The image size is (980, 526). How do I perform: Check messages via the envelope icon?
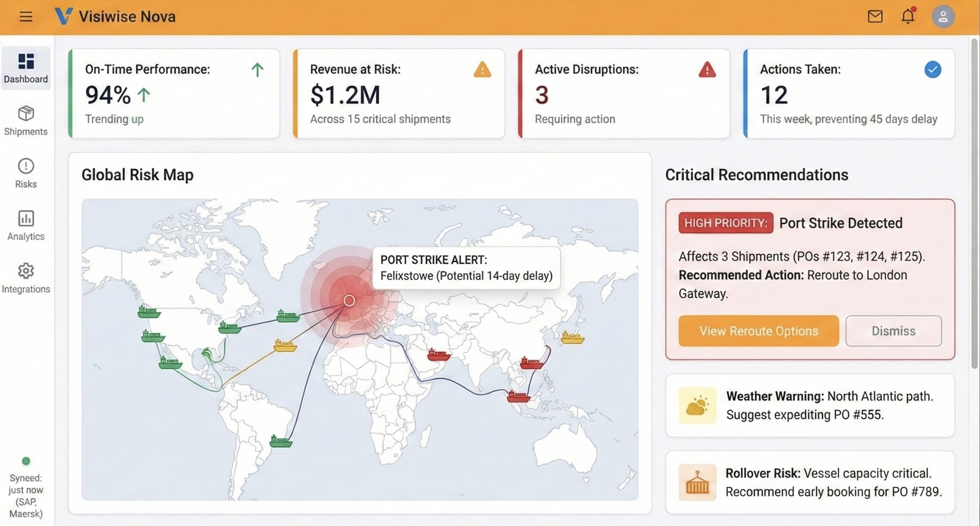click(x=875, y=17)
